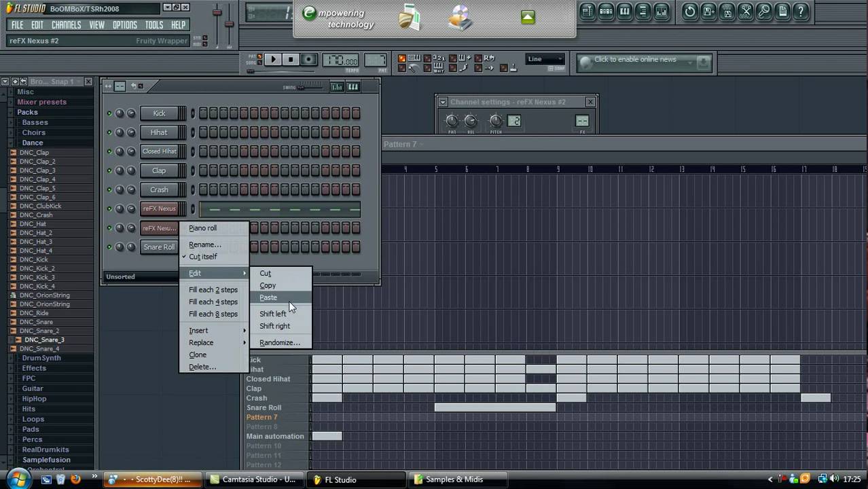The image size is (868, 489).
Task: Toggle the first recording panel option
Action: point(402,58)
